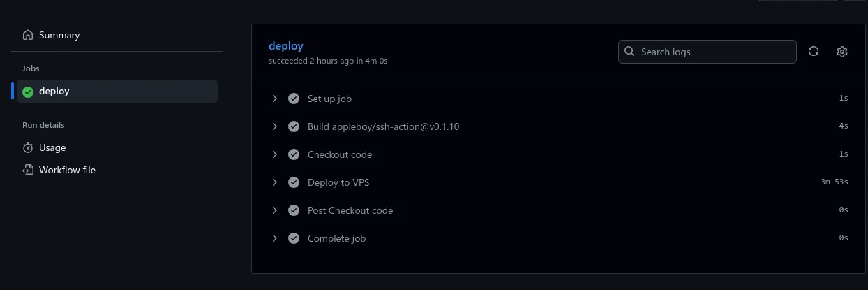
Task: Open log settings gear menu
Action: click(x=842, y=52)
